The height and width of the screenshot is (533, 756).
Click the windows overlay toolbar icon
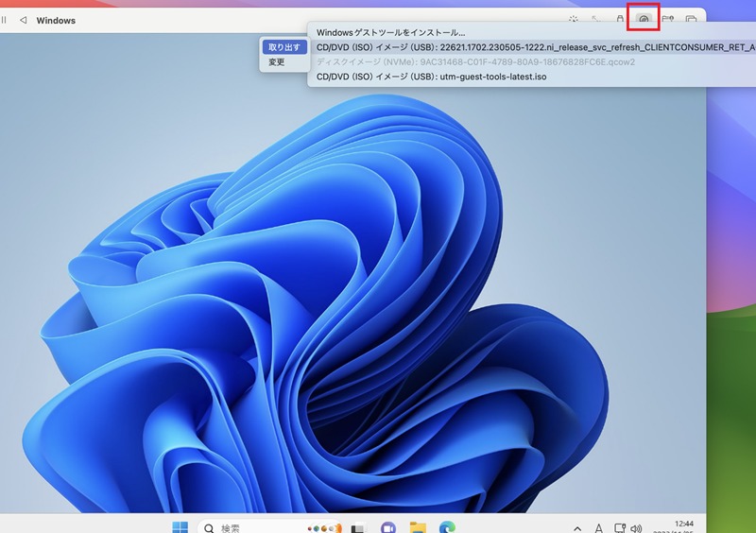691,19
